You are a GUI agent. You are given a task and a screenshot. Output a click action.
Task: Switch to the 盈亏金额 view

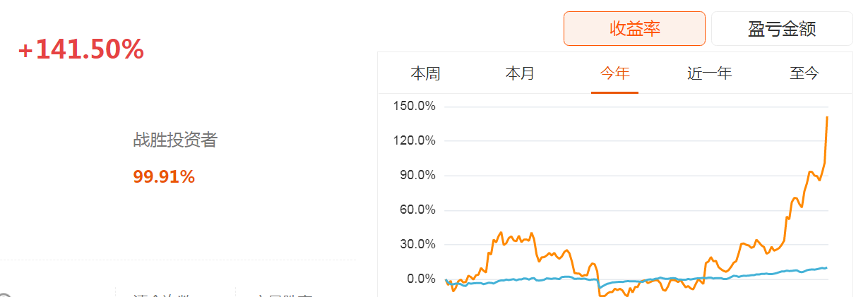[781, 29]
